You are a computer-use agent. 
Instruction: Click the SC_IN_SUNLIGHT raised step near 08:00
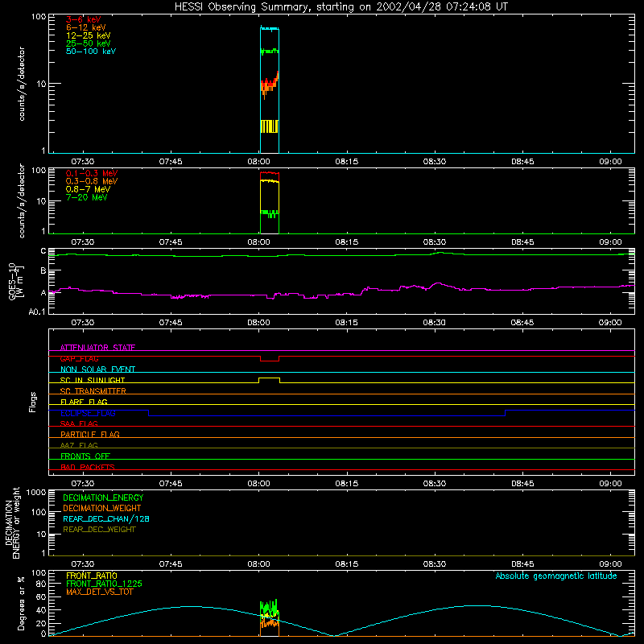coord(270,380)
